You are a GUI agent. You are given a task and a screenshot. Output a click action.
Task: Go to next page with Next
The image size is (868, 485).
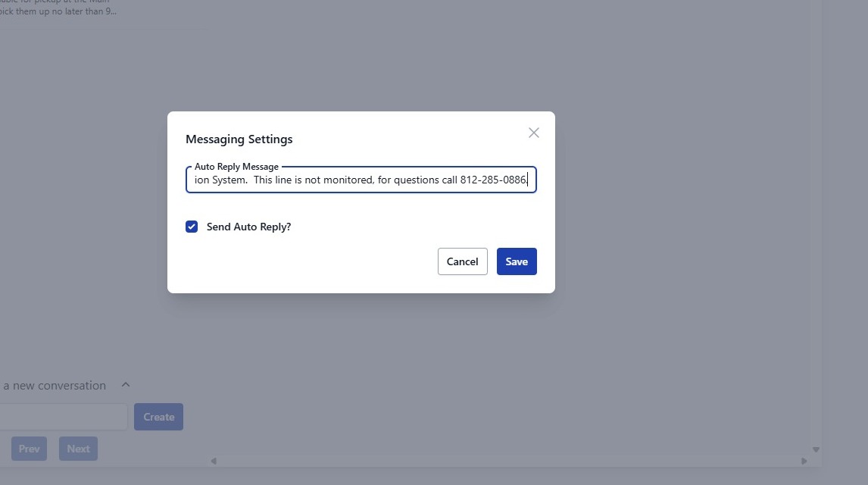(78, 449)
